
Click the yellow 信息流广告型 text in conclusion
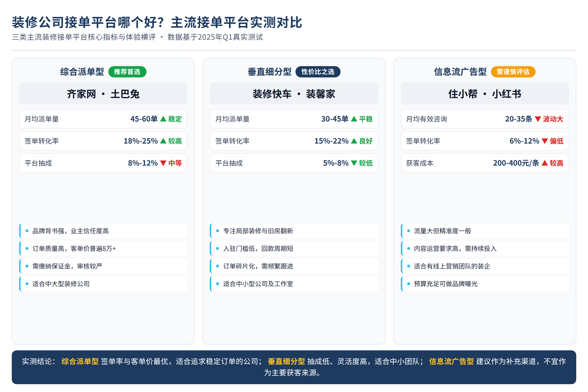coord(451,361)
